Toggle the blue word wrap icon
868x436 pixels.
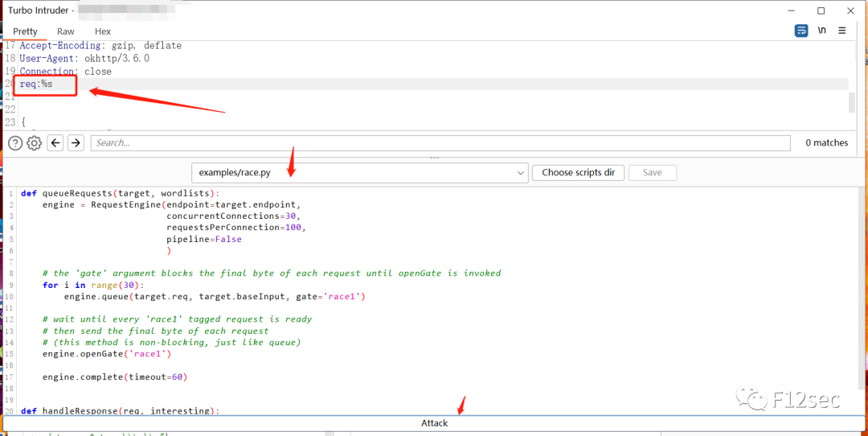click(x=801, y=31)
